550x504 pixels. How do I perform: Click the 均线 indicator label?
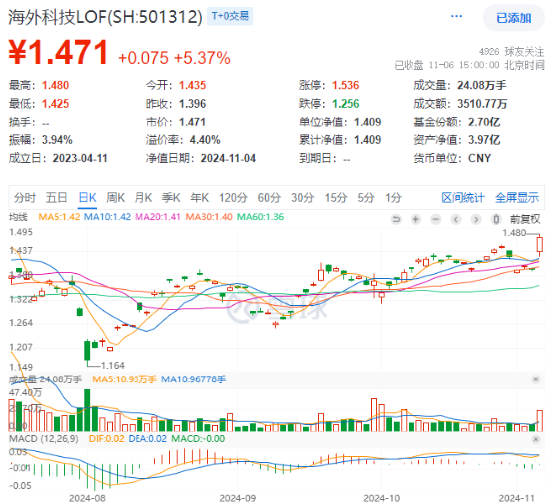tap(18, 217)
